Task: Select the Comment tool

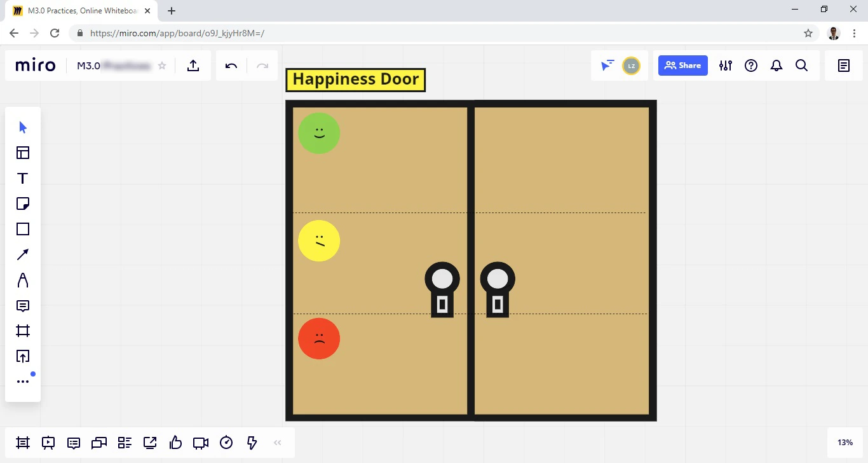Action: click(x=23, y=306)
